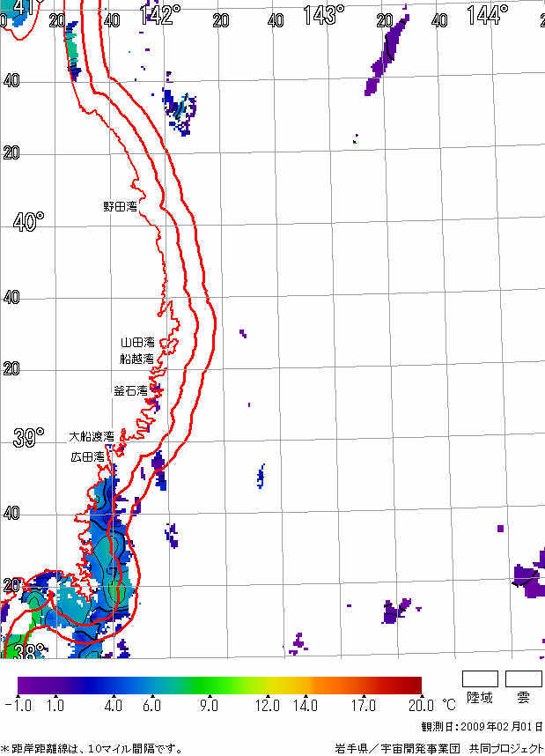The image size is (545, 756).
Task: Select the 広田湾 bay label
Action: point(88,456)
